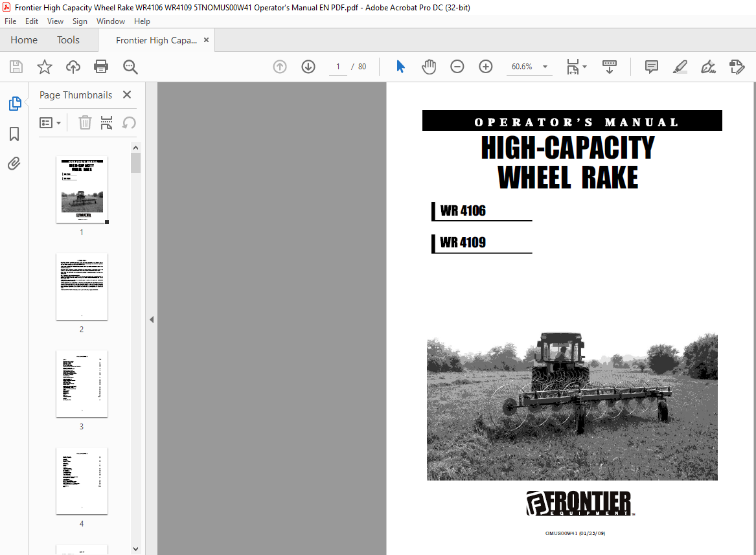Viewport: 756px width, 555px height.
Task: Open the File menu
Action: 10,21
